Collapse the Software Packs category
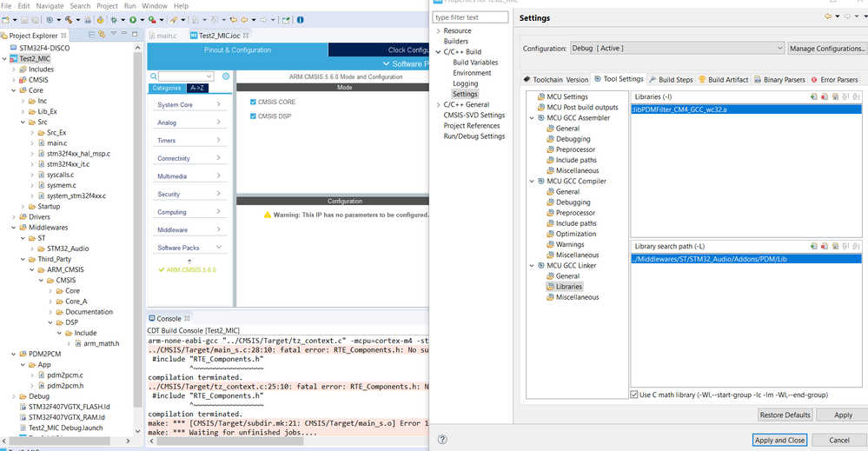This screenshot has height=451, width=868. click(189, 248)
